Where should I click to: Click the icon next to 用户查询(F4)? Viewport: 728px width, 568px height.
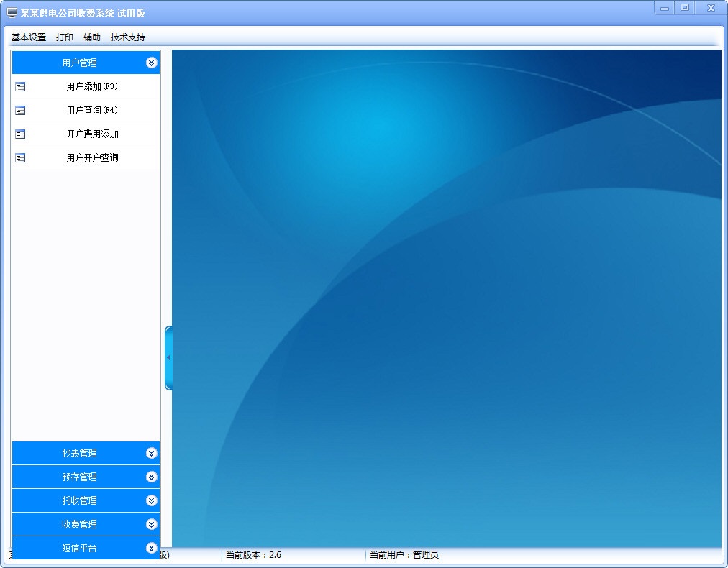(20, 111)
